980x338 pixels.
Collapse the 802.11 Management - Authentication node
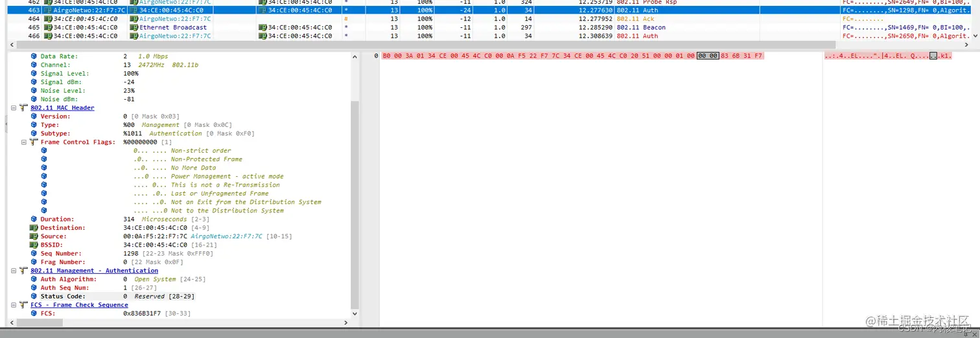[14, 271]
